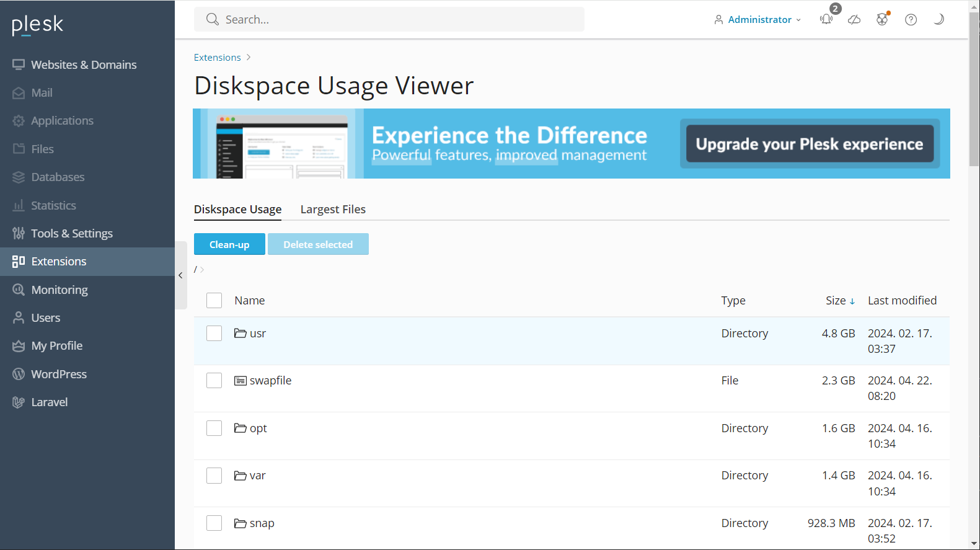
Task: Check the box for snap directory
Action: click(214, 523)
